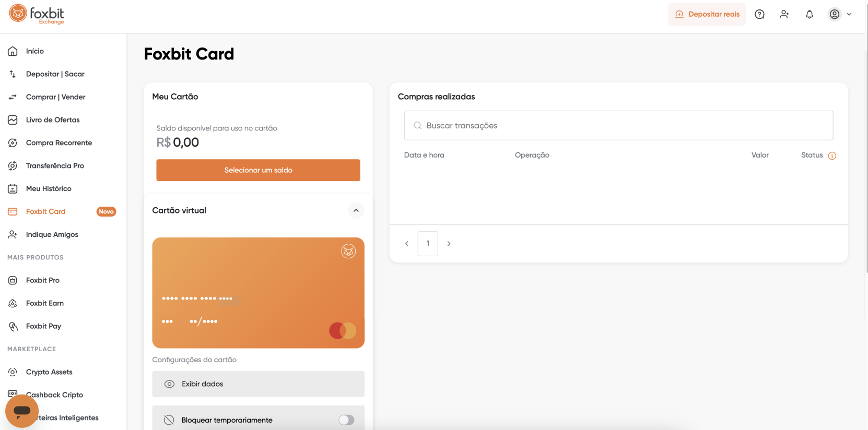The image size is (868, 430).
Task: Click Selecionar um saldo button
Action: click(x=258, y=170)
